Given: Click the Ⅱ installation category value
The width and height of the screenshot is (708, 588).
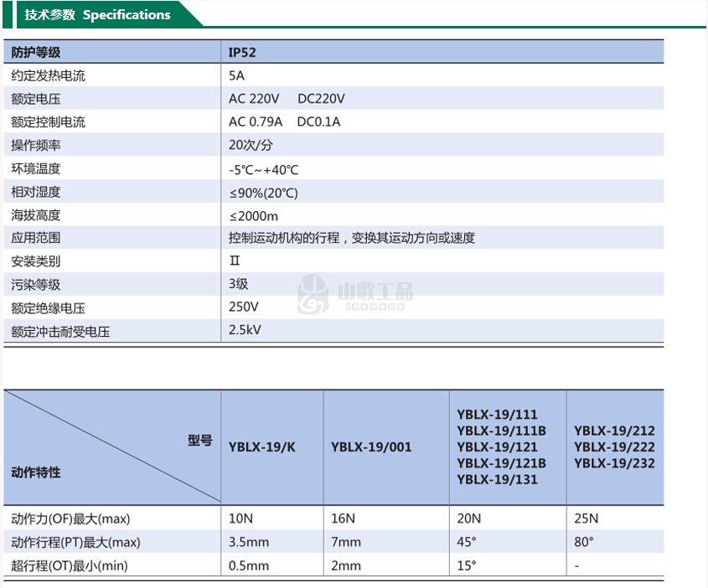Looking at the screenshot, I should pos(235,260).
